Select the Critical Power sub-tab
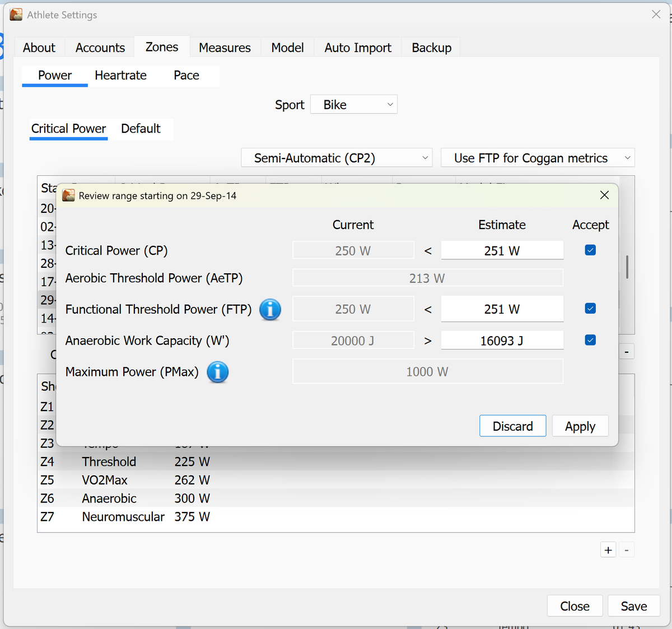The height and width of the screenshot is (629, 672). tap(68, 128)
